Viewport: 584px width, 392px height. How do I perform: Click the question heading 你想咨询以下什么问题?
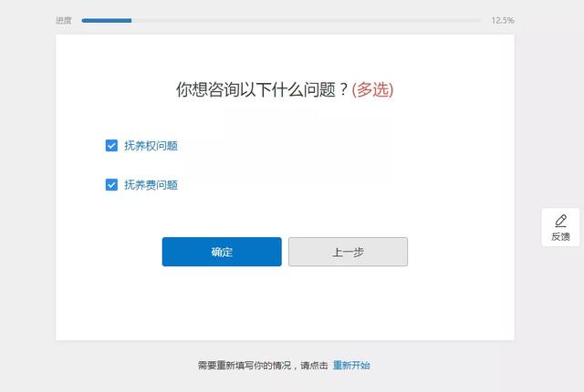[262, 89]
